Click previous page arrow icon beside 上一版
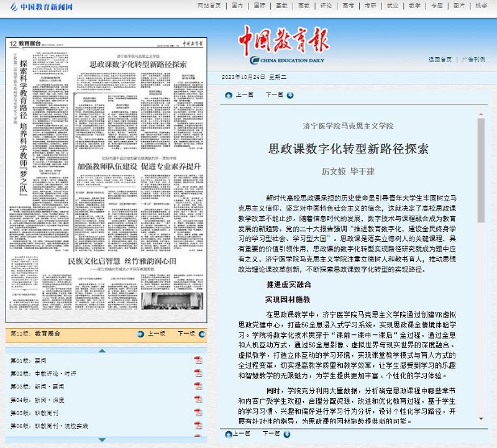497x448 pixels. [142, 334]
